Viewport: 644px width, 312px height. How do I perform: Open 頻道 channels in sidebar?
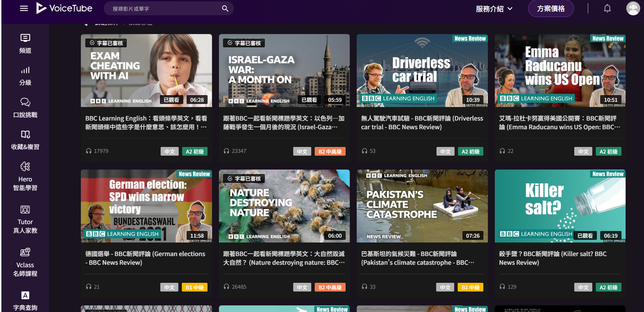25,43
